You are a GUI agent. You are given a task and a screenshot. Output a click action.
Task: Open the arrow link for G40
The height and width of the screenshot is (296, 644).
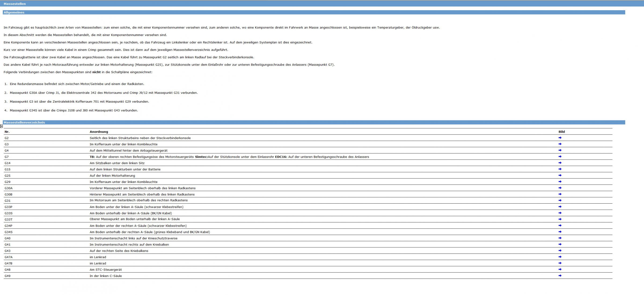[560, 238]
